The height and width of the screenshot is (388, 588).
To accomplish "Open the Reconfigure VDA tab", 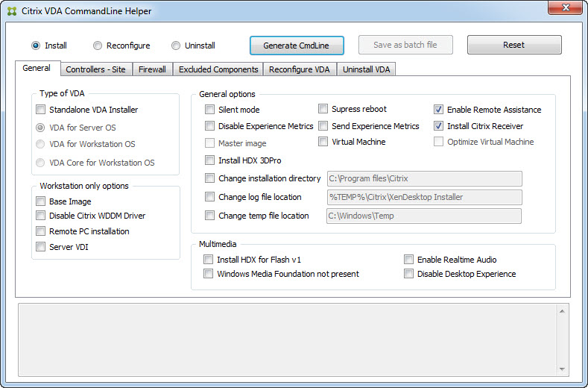I will (300, 69).
